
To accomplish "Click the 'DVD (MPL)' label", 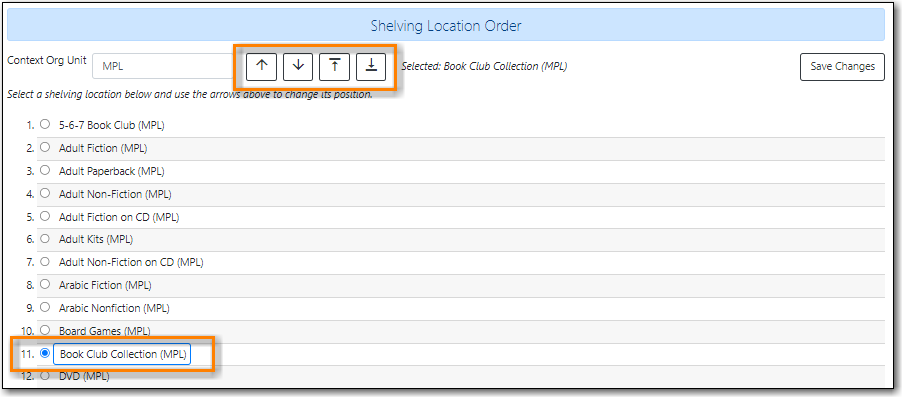I will pyautogui.click(x=84, y=377).
